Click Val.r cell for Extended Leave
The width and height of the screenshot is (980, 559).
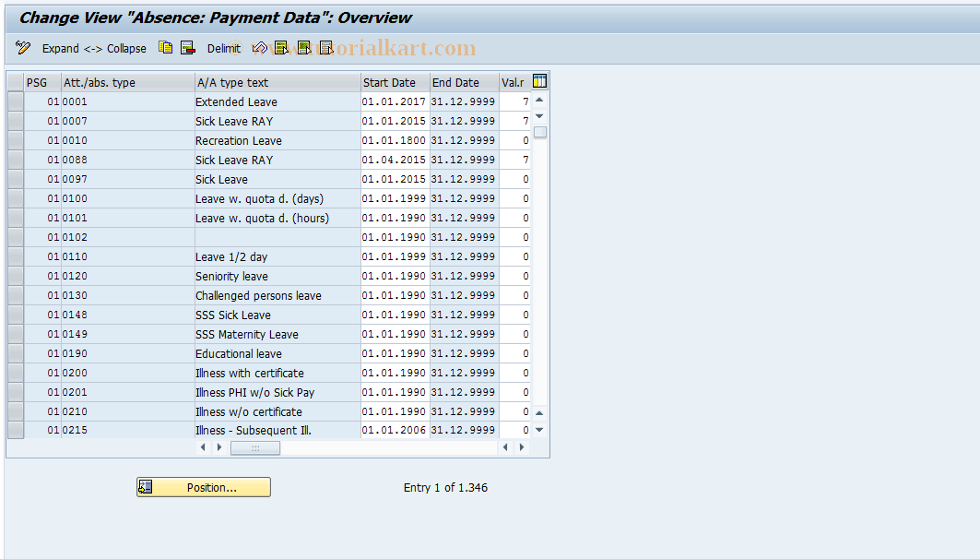click(x=514, y=101)
